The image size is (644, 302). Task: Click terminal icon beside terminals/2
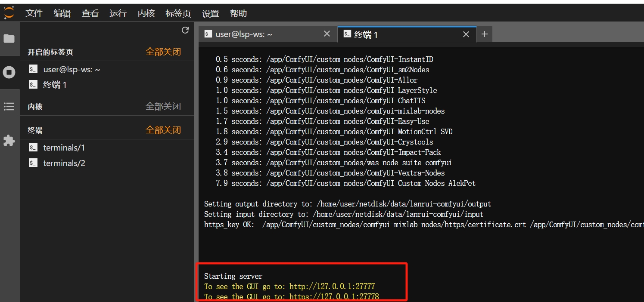(33, 163)
